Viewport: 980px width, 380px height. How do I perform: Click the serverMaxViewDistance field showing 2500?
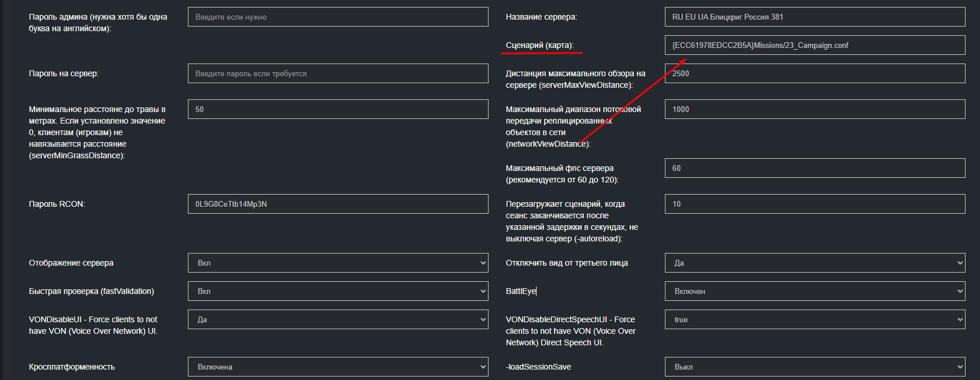tap(814, 73)
